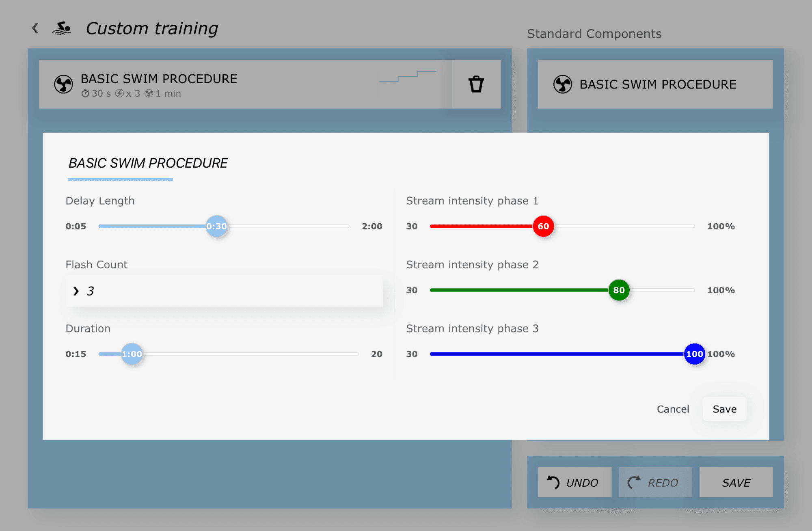Viewport: 812px width, 531px height.
Task: Click the Duration slider handle at 1:00
Action: click(132, 354)
